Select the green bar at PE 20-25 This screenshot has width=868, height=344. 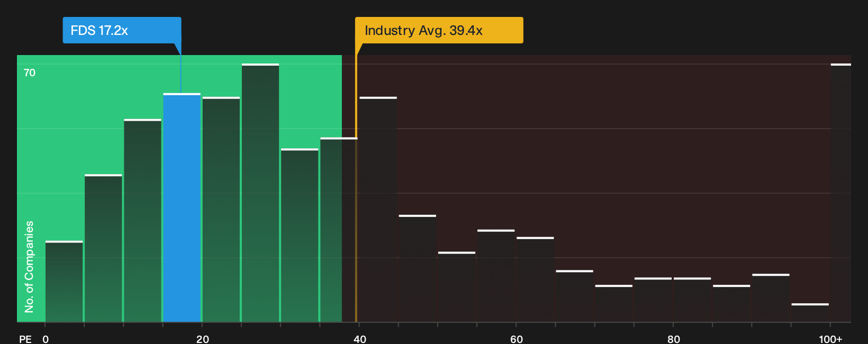(221, 210)
